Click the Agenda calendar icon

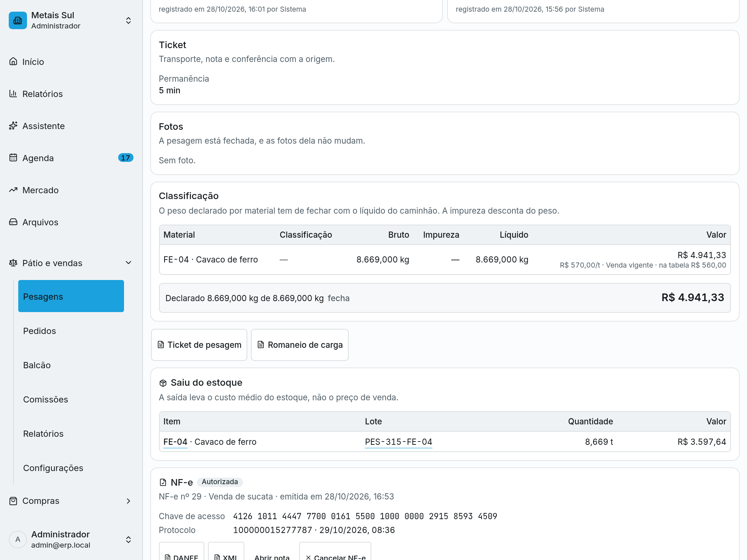pos(13,157)
